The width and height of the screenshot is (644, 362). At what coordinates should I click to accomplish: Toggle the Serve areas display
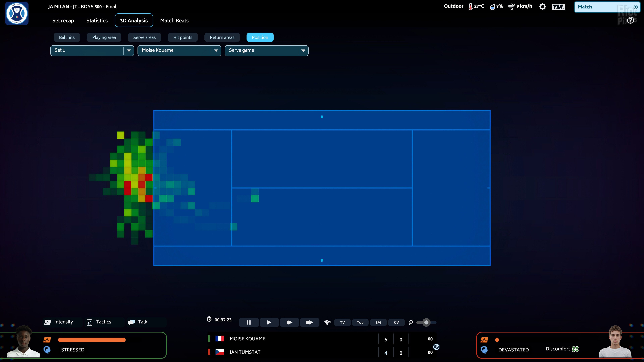[144, 37]
